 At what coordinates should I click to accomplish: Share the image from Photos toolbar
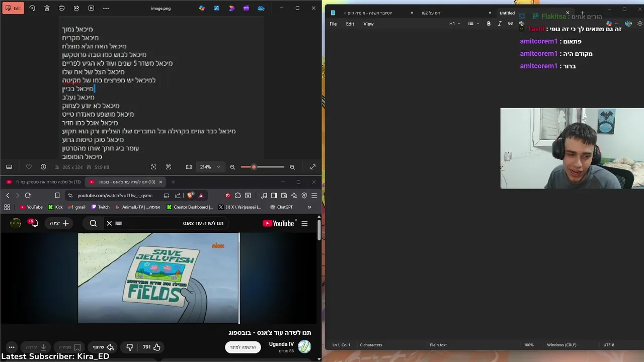pyautogui.click(x=76, y=8)
